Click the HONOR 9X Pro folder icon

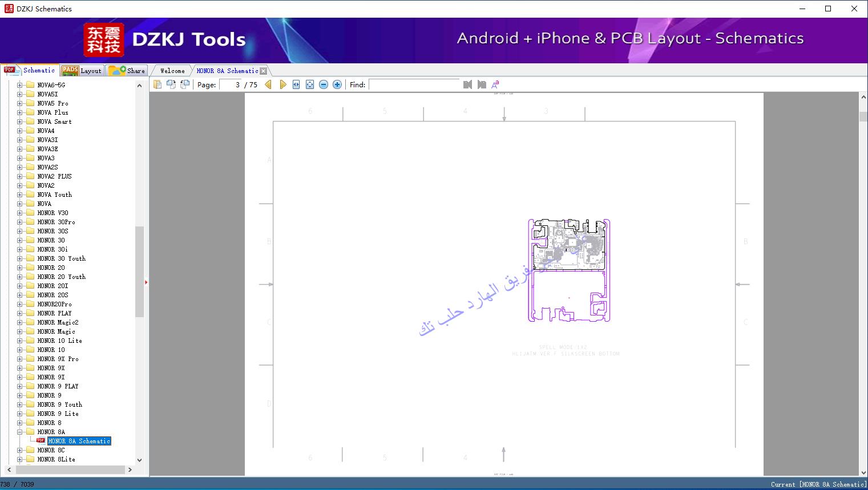coord(30,359)
